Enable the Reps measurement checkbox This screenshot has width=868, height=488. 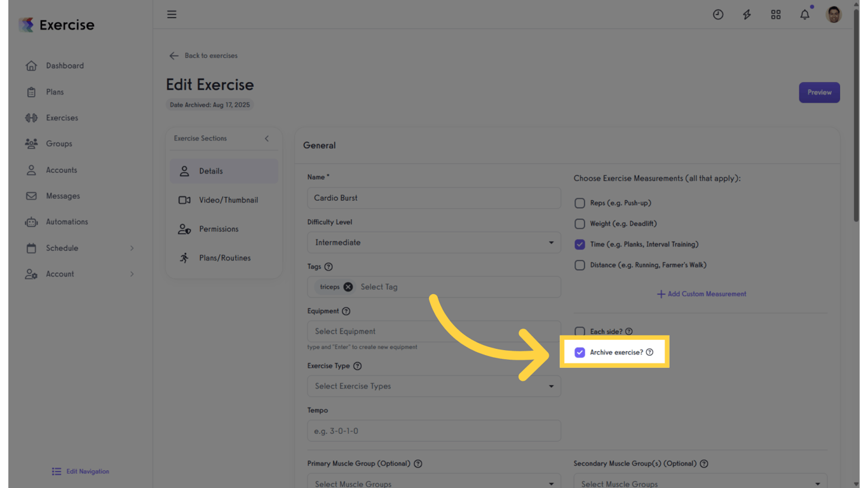pos(580,203)
